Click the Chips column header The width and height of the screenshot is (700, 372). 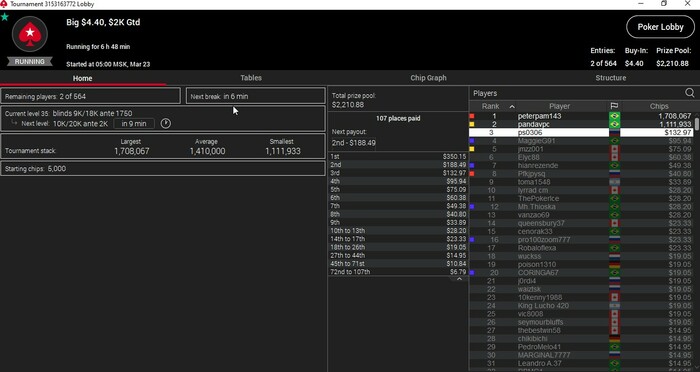click(659, 106)
